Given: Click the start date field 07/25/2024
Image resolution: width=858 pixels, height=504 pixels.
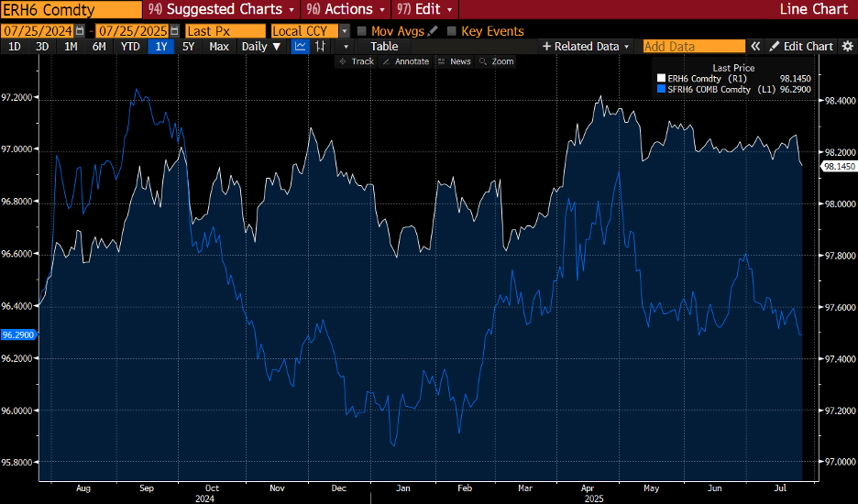Looking at the screenshot, I should coord(38,31).
